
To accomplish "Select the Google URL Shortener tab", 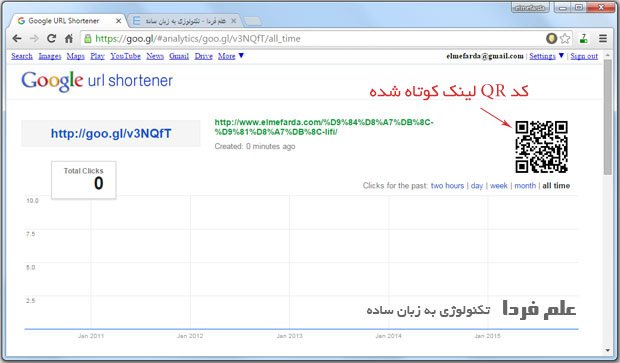I will pos(67,21).
